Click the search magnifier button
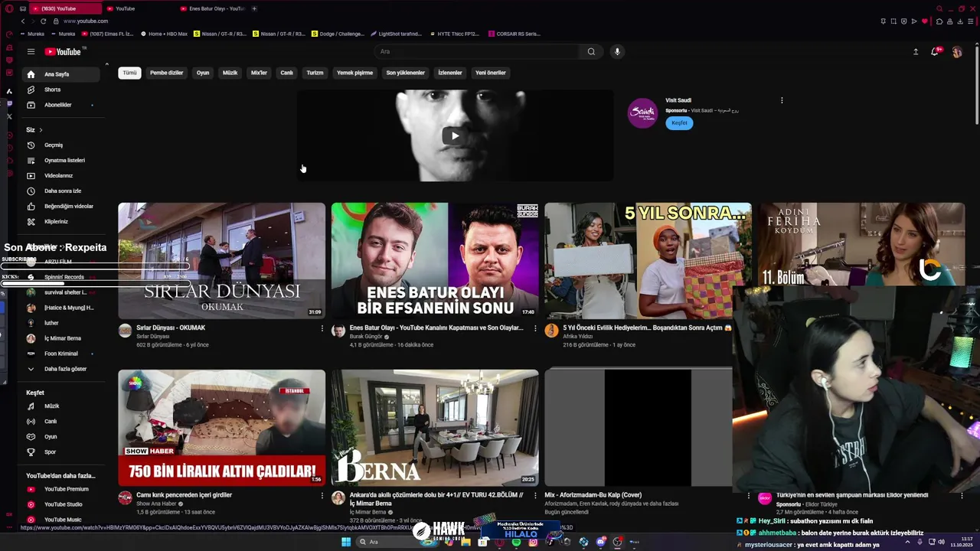The height and width of the screenshot is (551, 980). tap(591, 52)
